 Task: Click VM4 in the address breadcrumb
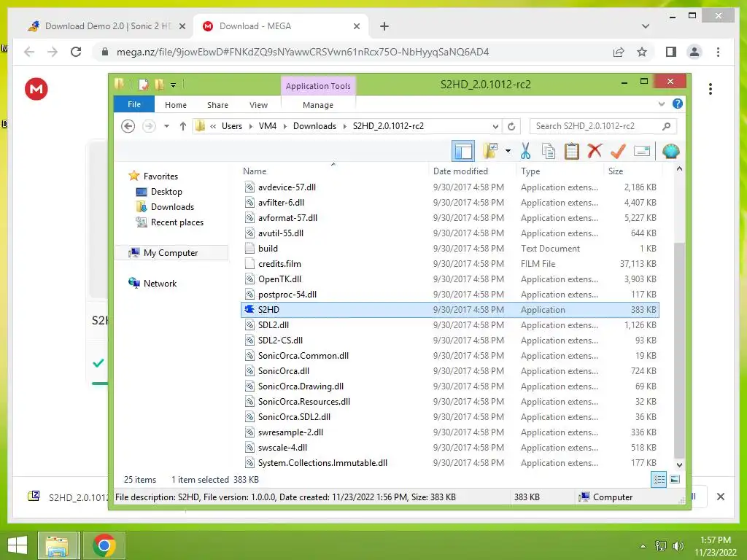[x=268, y=126]
